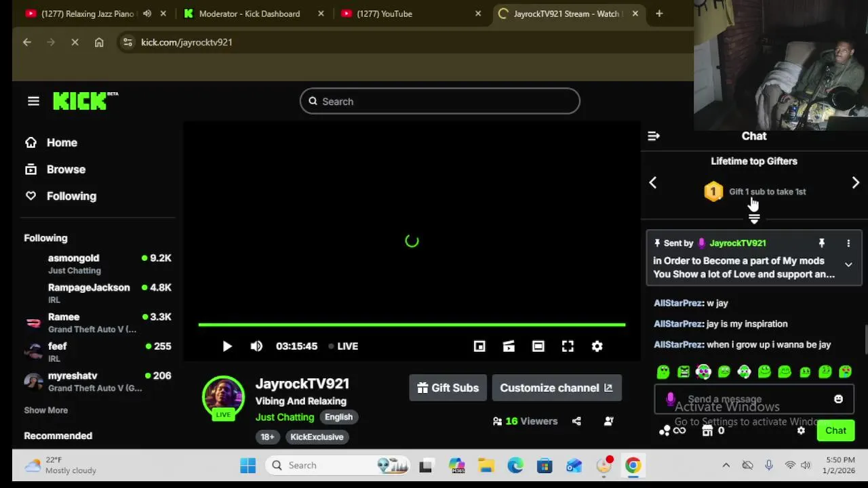Click the share icon next to viewers
Image resolution: width=868 pixels, height=488 pixels.
pyautogui.click(x=576, y=421)
